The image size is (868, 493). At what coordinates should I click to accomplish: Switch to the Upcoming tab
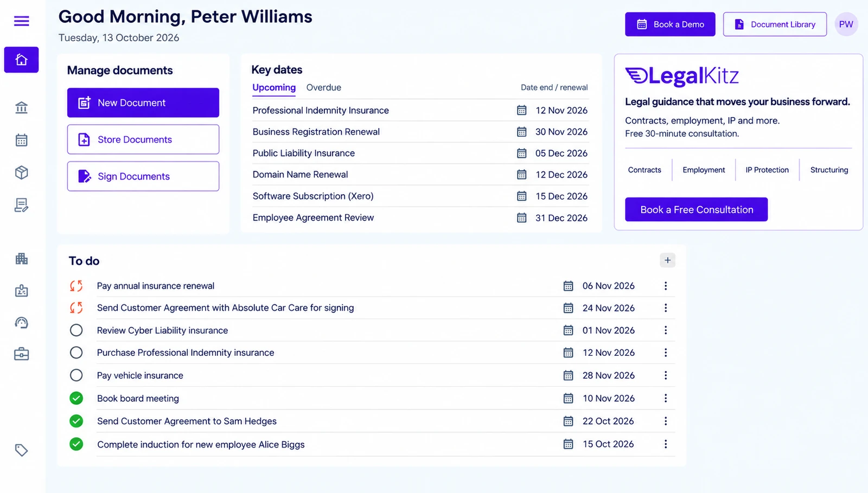point(274,88)
